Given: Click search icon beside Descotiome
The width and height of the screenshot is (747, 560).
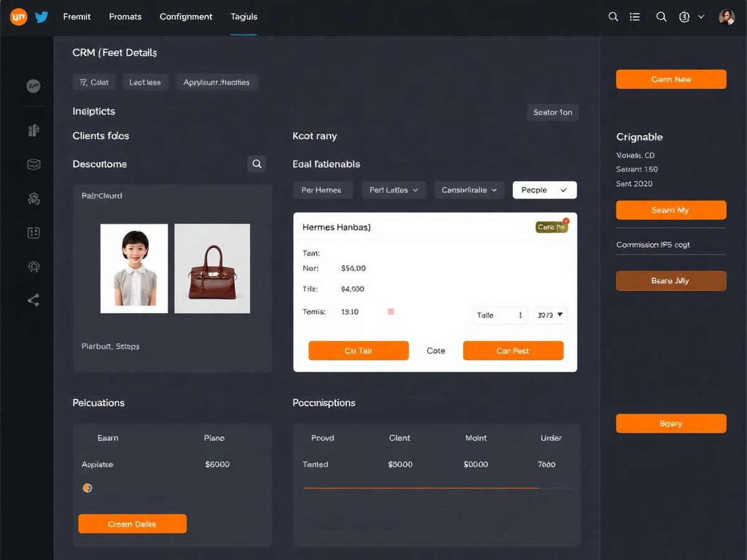Looking at the screenshot, I should (x=256, y=164).
